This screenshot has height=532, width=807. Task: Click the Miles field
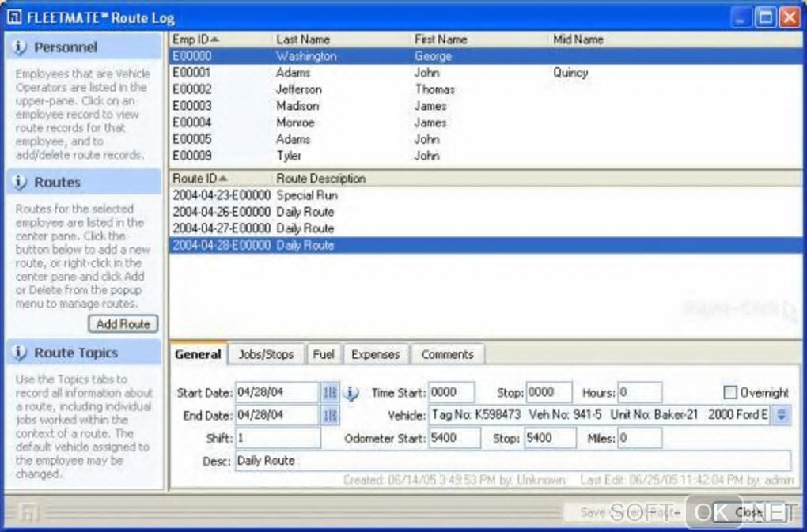tap(640, 439)
